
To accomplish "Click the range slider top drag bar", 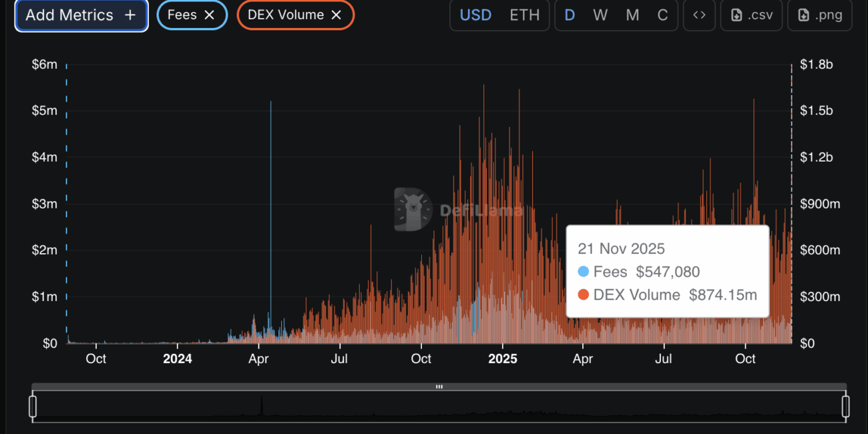I will click(439, 387).
